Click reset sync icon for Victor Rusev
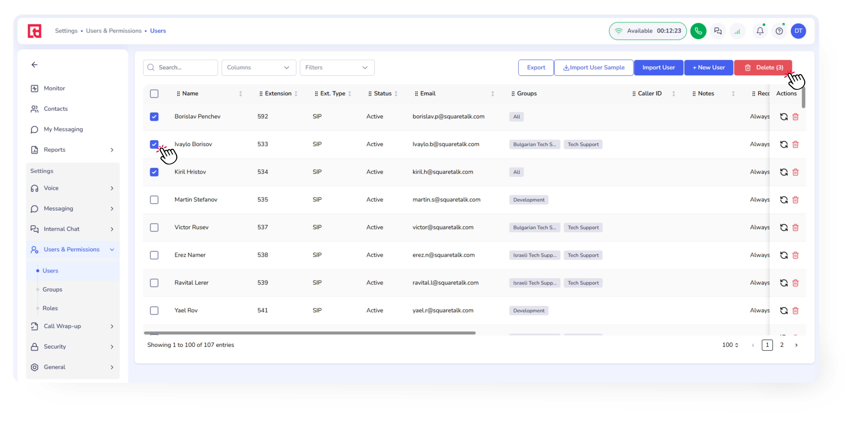Viewport: 868px width, 422px height. pyautogui.click(x=784, y=227)
